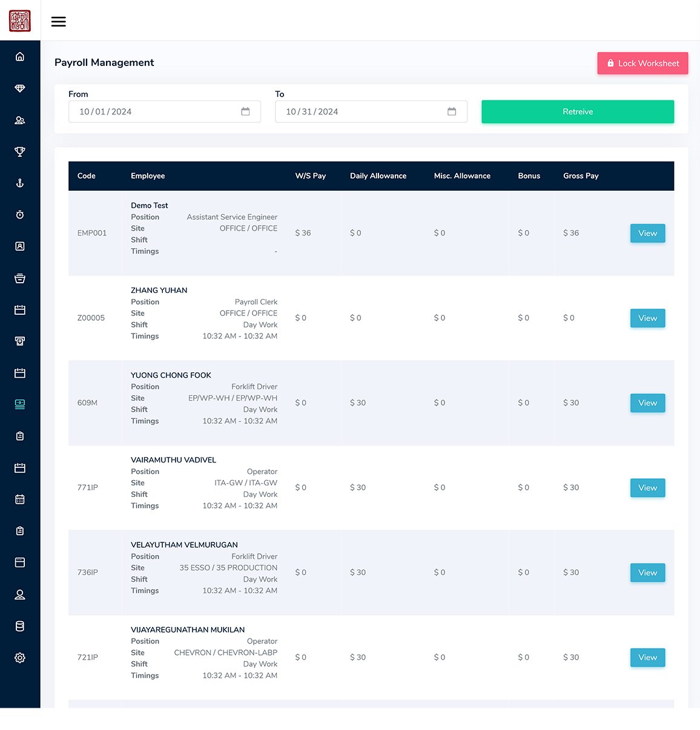700x730 pixels.
Task: Open the diamond sidebar icon
Action: click(20, 88)
